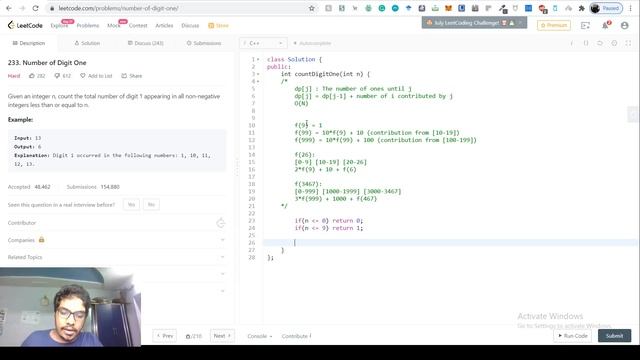
Task: Click the LeetCode logo
Action: point(25,25)
